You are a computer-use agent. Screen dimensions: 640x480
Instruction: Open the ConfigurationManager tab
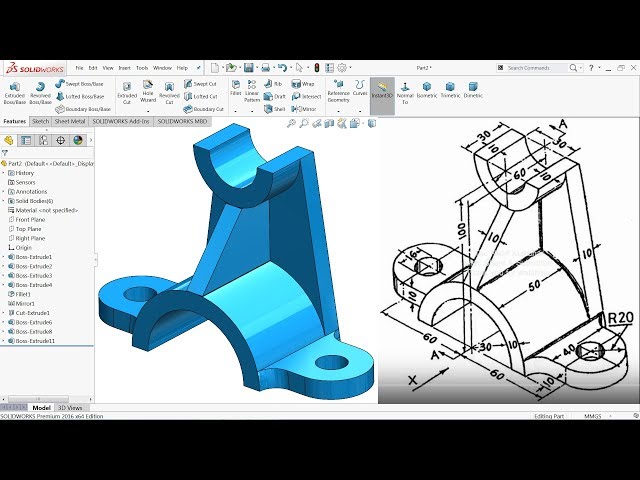[x=43, y=140]
